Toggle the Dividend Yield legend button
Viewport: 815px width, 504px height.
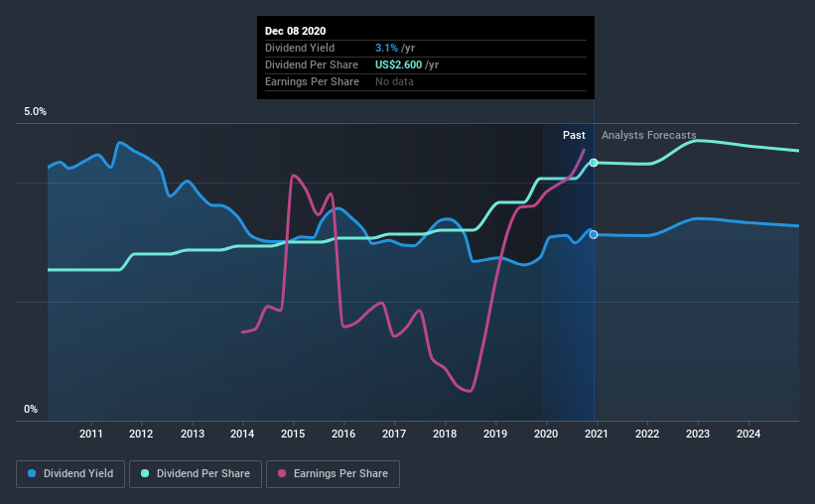pyautogui.click(x=70, y=474)
